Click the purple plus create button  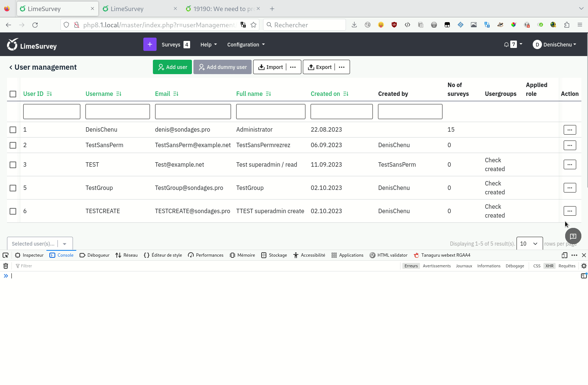click(150, 45)
